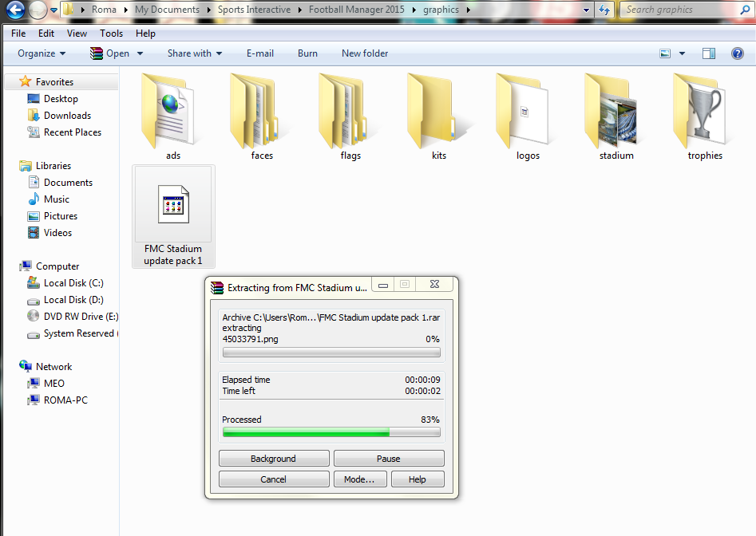This screenshot has height=536, width=756.
Task: Open the ads folder icon
Action: (x=170, y=112)
